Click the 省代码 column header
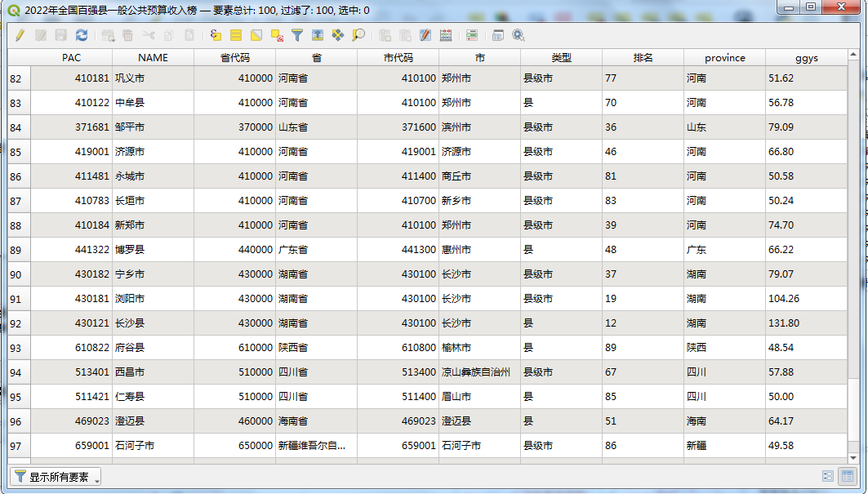This screenshot has height=494, width=868. pyautogui.click(x=234, y=58)
